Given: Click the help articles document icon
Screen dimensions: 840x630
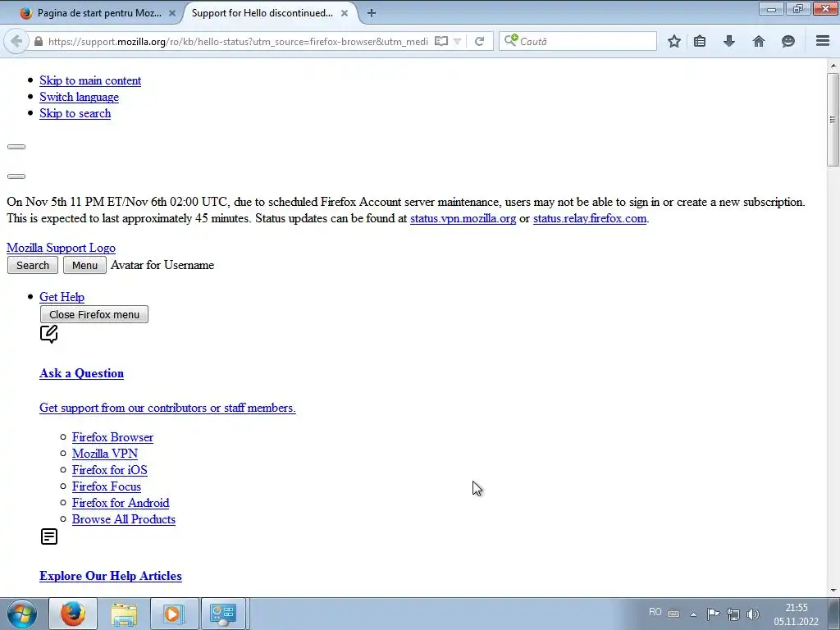Looking at the screenshot, I should 48,536.
